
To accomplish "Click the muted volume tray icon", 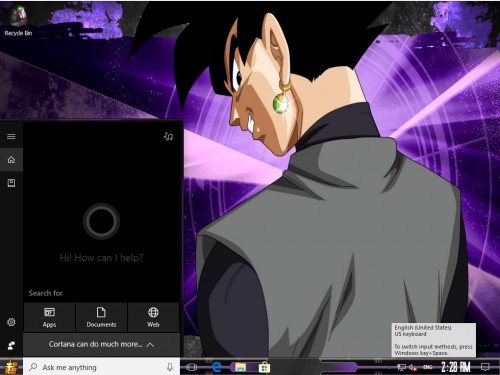I will (x=413, y=367).
